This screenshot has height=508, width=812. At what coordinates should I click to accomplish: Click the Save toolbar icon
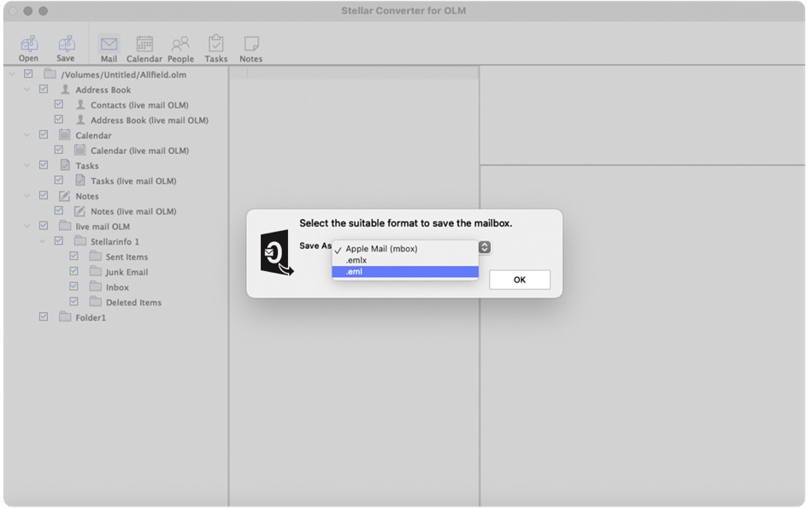coord(66,44)
